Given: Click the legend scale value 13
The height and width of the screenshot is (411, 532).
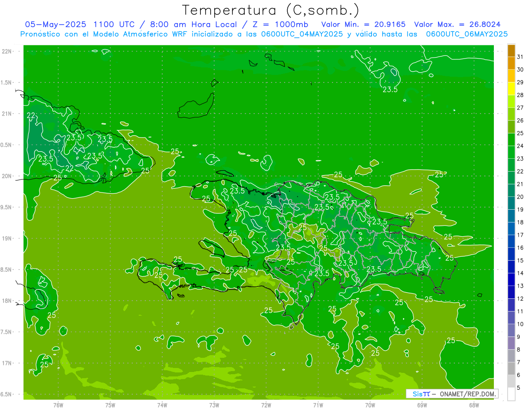Looking at the screenshot, I should pyautogui.click(x=520, y=286).
